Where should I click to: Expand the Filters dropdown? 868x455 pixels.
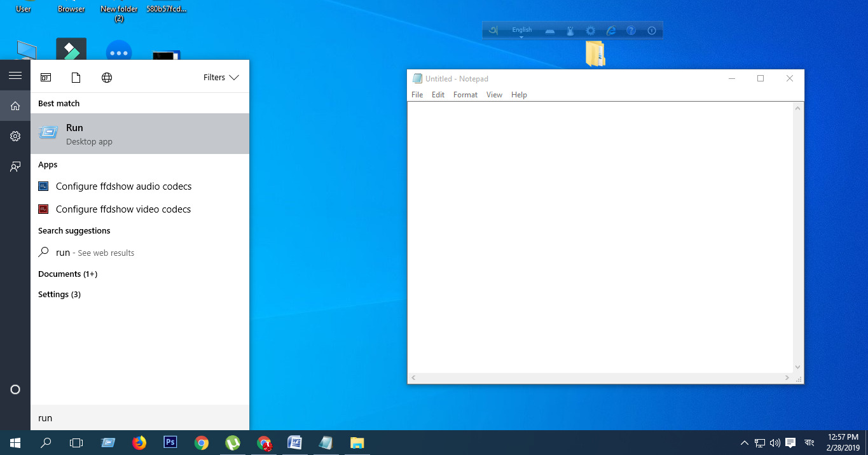(x=221, y=78)
